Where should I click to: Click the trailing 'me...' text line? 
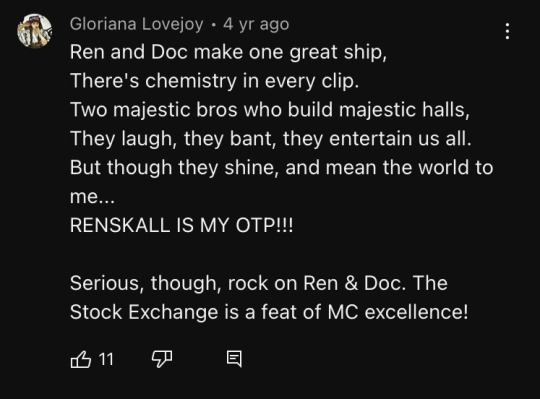pos(92,197)
